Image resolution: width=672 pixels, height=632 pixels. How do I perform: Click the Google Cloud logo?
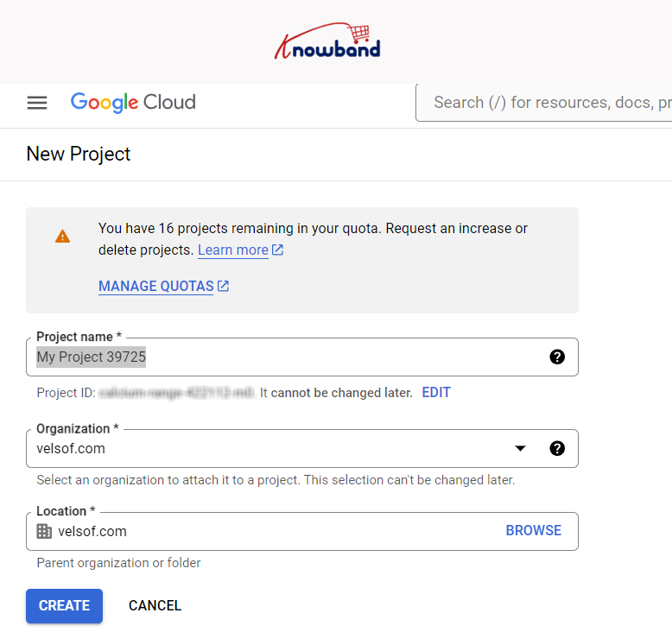[133, 103]
